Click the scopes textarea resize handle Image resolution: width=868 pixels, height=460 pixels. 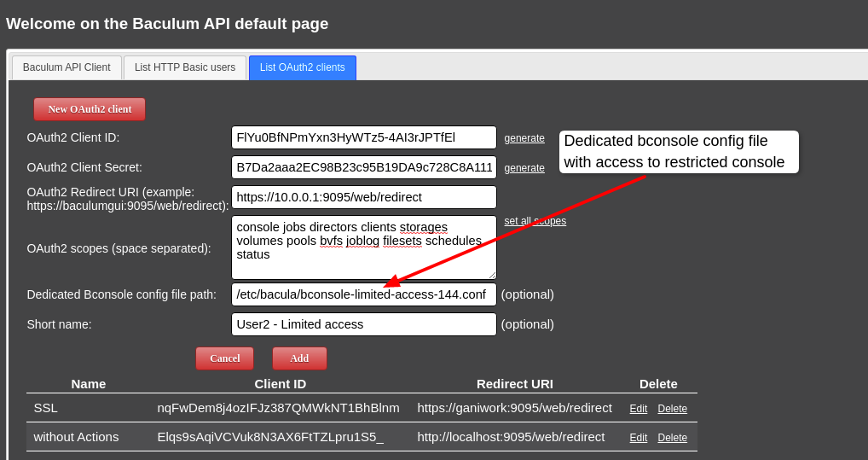[x=492, y=275]
